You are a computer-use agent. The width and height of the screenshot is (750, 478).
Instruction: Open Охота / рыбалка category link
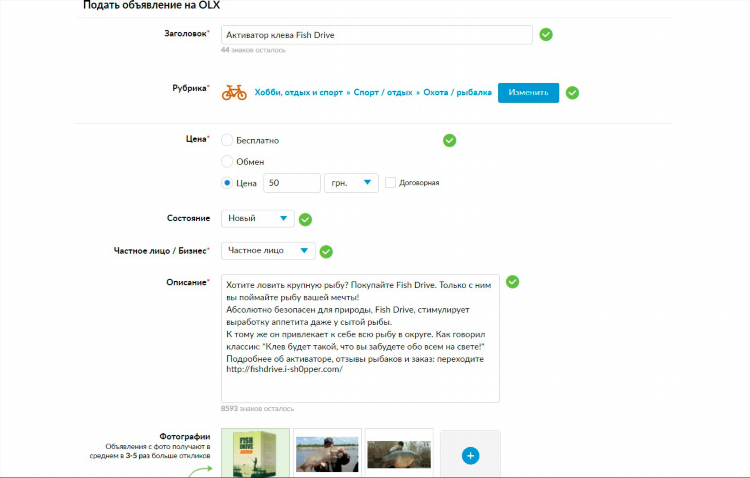click(x=457, y=92)
